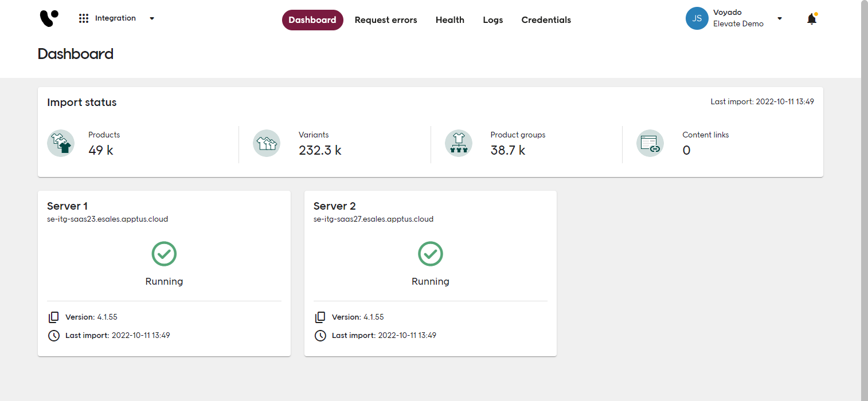Open the Credentials tab
This screenshot has width=868, height=401.
546,20
